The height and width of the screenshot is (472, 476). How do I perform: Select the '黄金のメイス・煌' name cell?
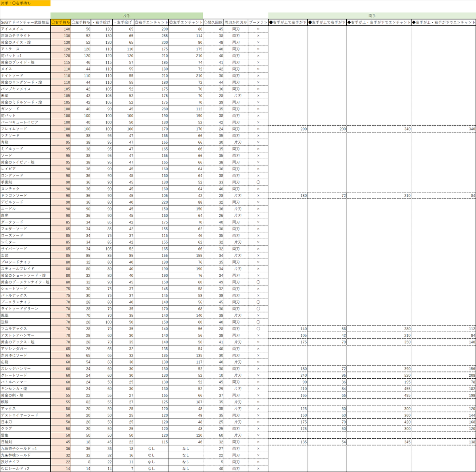(25, 42)
